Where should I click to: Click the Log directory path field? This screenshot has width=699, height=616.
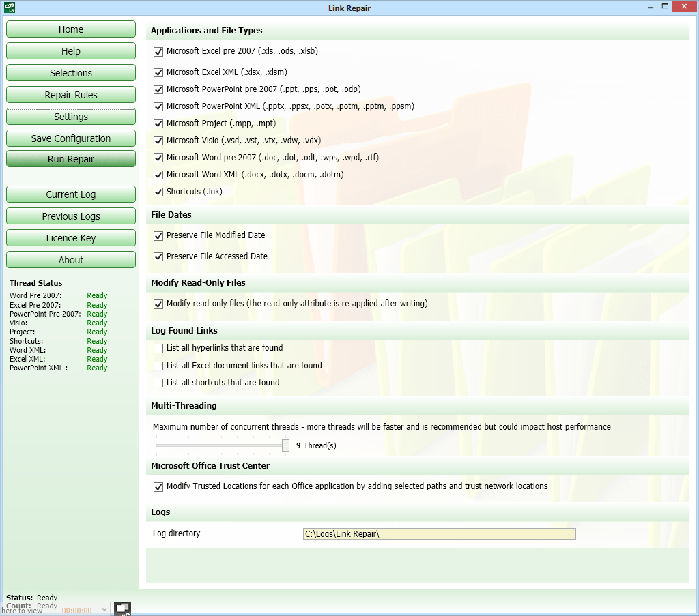click(x=439, y=533)
